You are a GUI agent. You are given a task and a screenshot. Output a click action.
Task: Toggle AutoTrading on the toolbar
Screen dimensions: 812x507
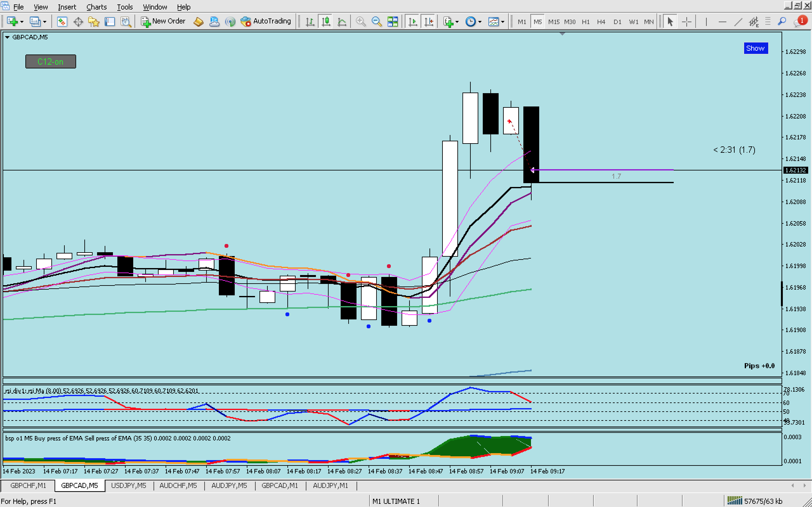point(266,21)
